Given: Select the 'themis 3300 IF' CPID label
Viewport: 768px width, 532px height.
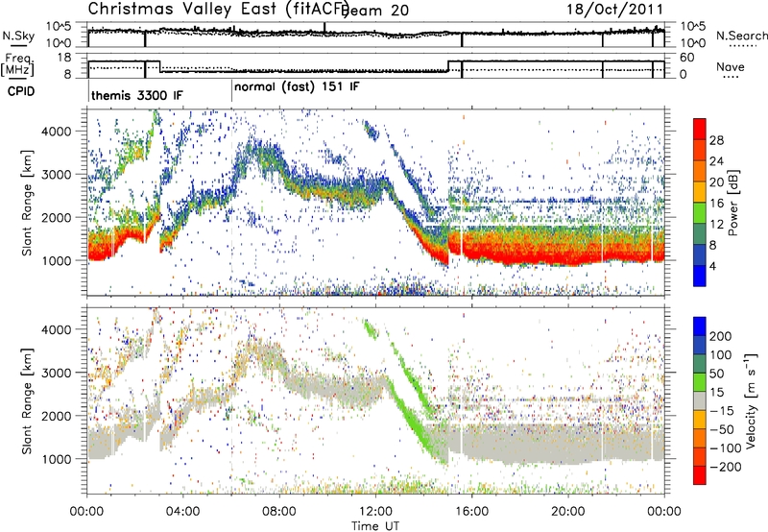Looking at the screenshot, I should tap(137, 95).
